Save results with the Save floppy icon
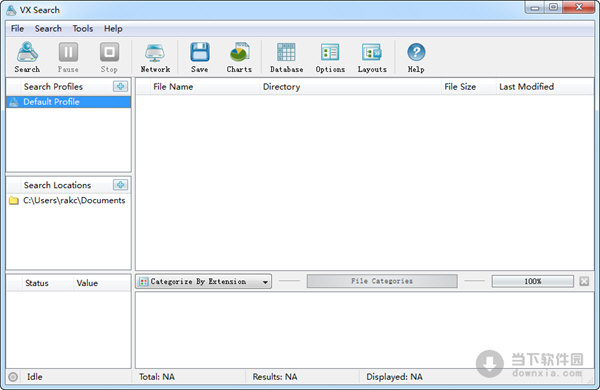The height and width of the screenshot is (390, 600). coord(200,52)
